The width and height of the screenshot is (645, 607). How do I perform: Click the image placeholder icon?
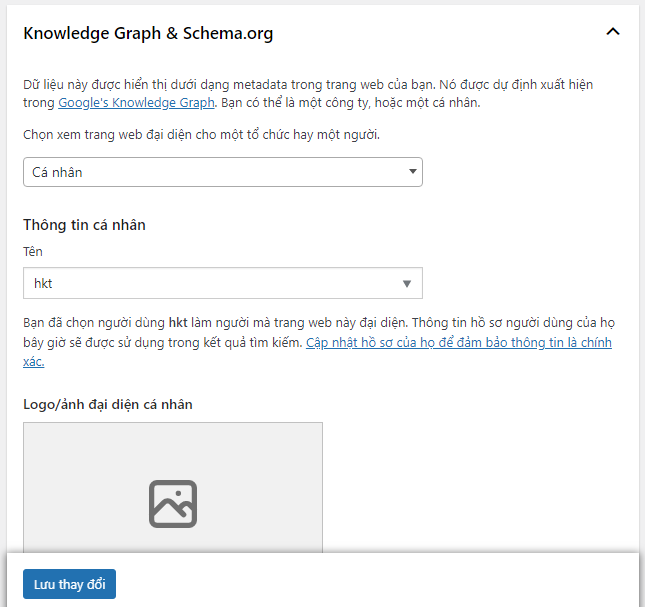coord(173,503)
